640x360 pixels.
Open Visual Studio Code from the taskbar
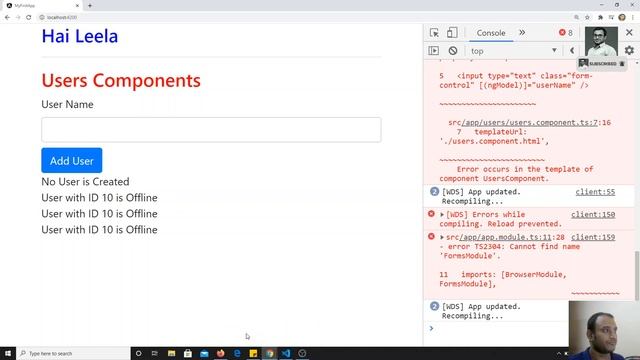pos(286,353)
